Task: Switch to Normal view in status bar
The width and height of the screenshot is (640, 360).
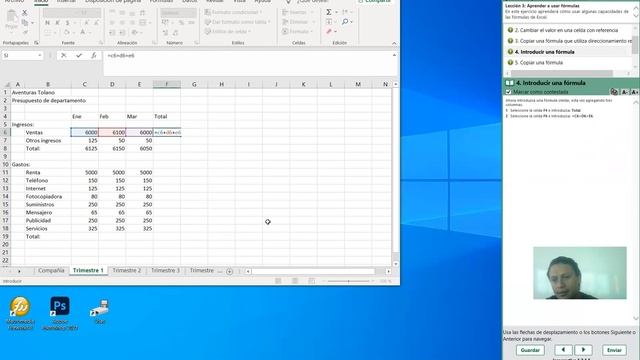Action: [278, 281]
